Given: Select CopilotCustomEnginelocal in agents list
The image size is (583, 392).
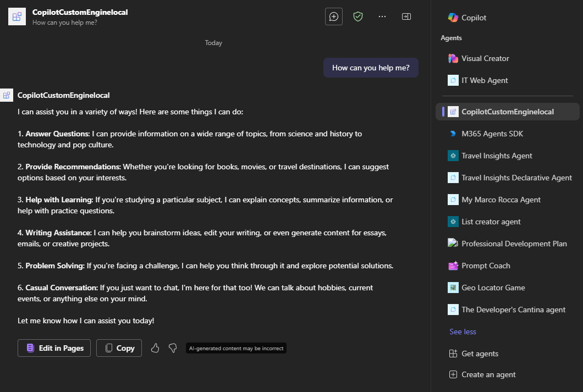Looking at the screenshot, I should click(507, 112).
